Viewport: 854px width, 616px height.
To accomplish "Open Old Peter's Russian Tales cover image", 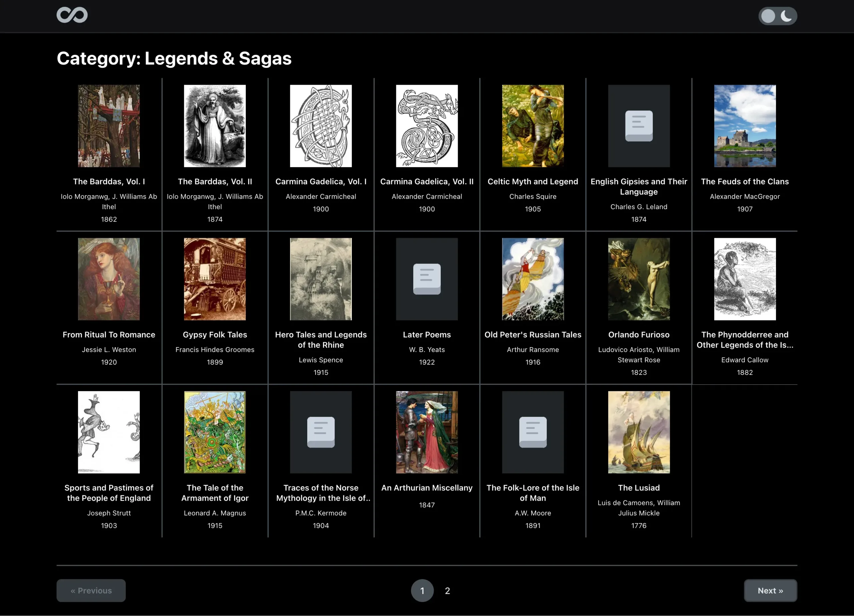I will (533, 279).
